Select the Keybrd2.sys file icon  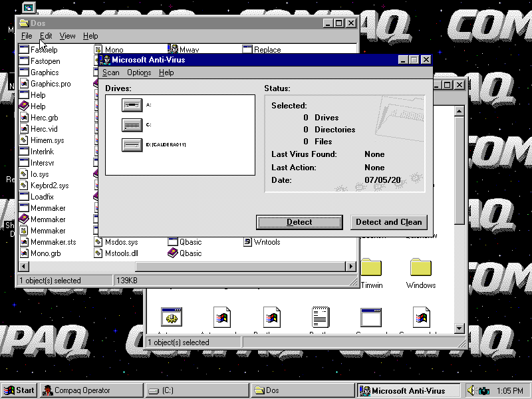click(x=24, y=186)
